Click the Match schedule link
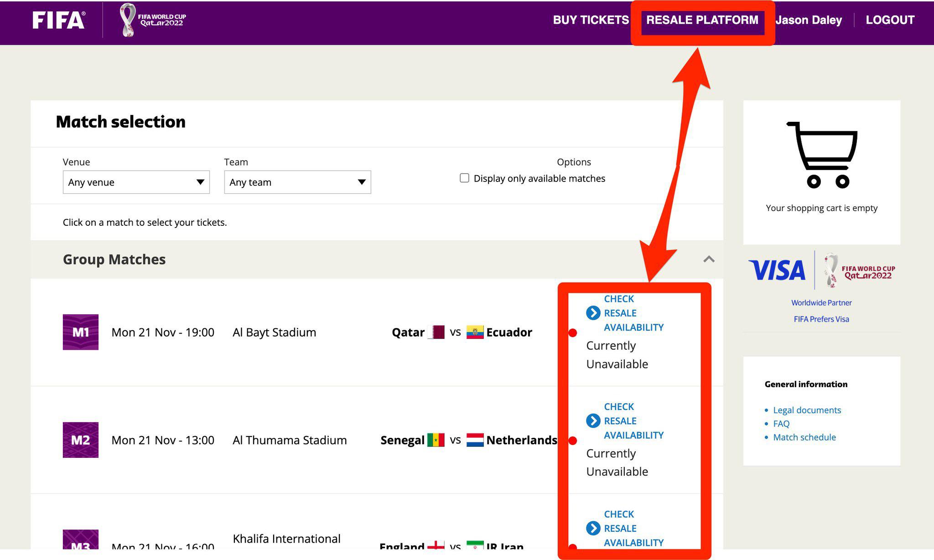The width and height of the screenshot is (934, 560). point(804,437)
